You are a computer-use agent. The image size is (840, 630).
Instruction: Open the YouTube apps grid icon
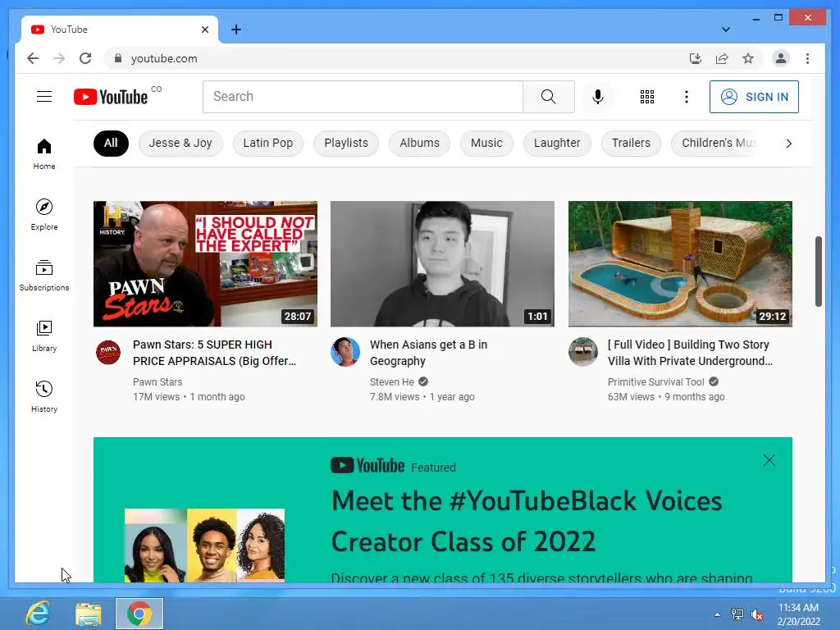click(647, 97)
